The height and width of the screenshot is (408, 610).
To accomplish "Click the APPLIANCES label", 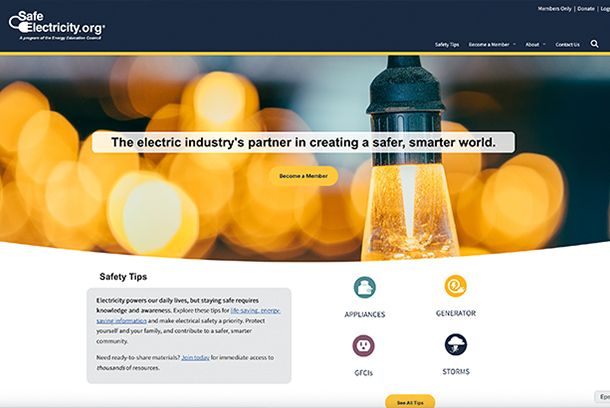I will pos(365,314).
